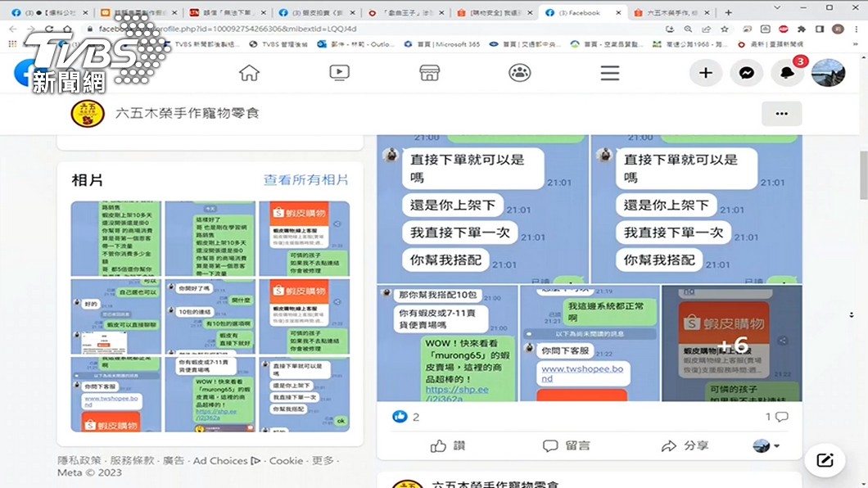This screenshot has width=868, height=488.
Task: Click the 留言 comment button
Action: tap(567, 446)
